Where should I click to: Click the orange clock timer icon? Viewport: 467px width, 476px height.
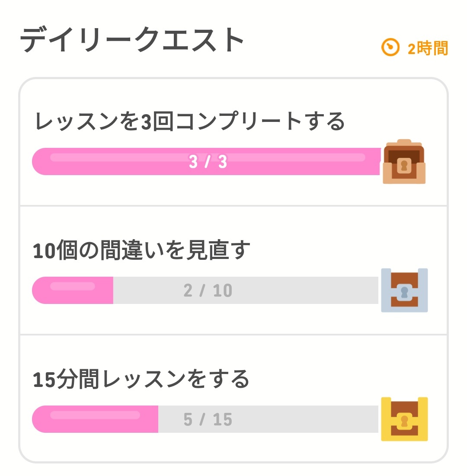pos(390,47)
